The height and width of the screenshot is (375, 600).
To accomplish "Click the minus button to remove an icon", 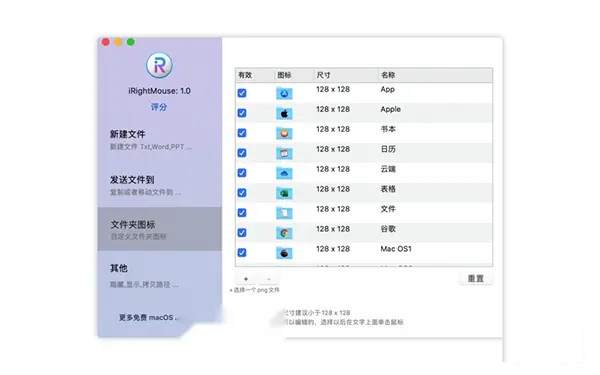I will 269,279.
